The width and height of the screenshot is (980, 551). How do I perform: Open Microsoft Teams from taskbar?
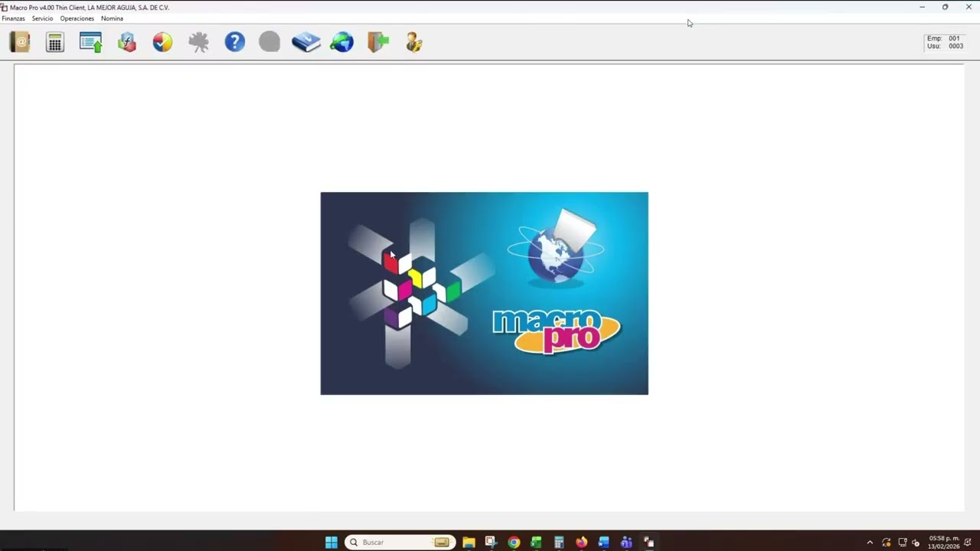[626, 542]
